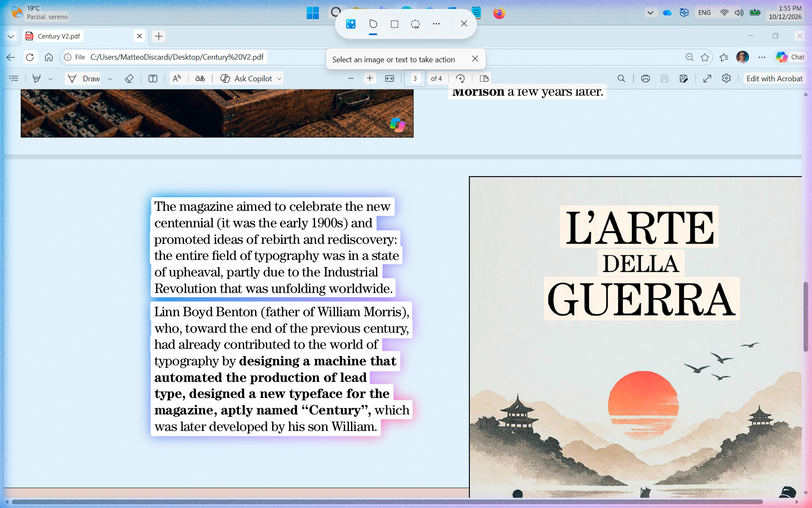
Task: Expand tab actions menu chevron
Action: [x=11, y=36]
